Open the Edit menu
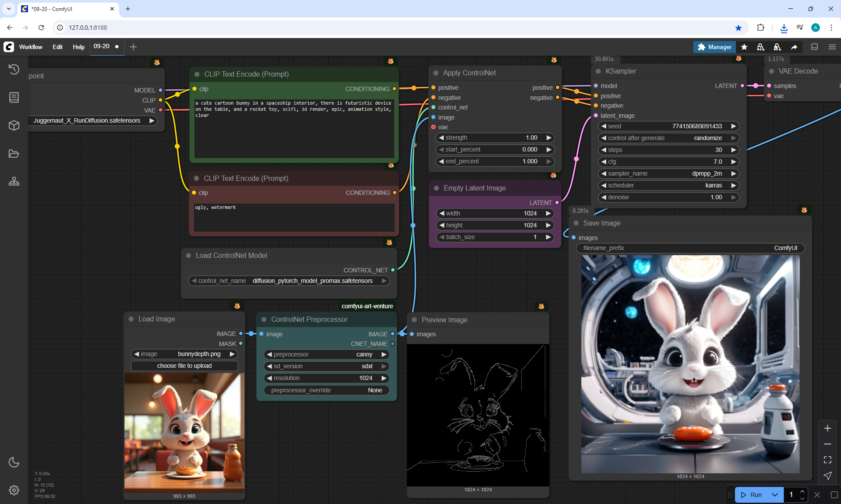Screen dimensions: 841x504 (57, 47)
